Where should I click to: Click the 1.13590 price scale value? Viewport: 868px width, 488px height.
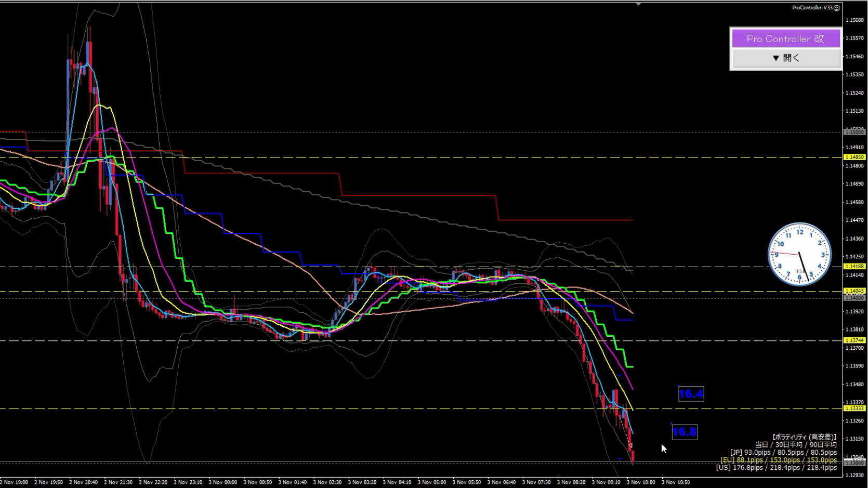coord(854,366)
